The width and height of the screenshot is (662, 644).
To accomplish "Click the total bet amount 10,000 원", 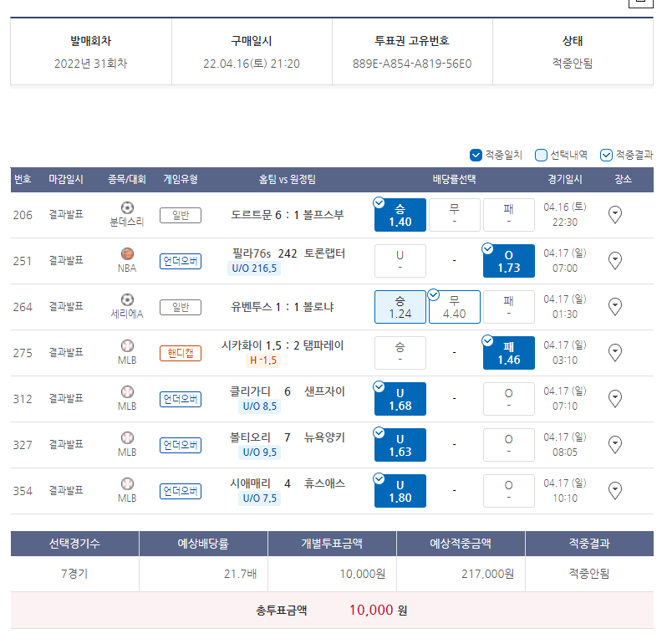I will point(378,611).
